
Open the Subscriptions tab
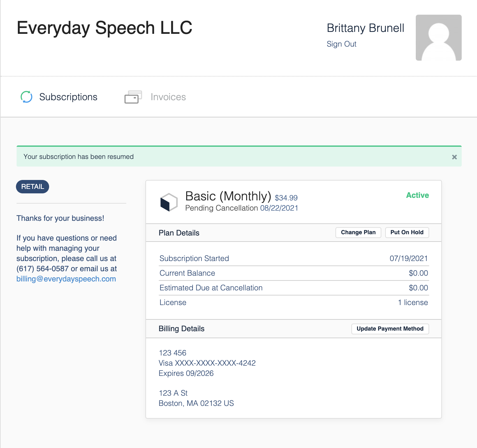pyautogui.click(x=68, y=97)
